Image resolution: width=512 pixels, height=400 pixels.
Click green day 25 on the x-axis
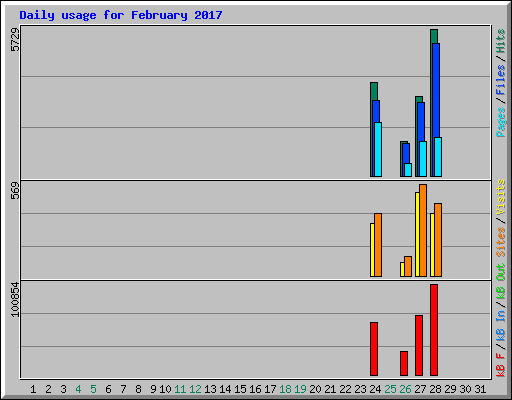point(390,389)
